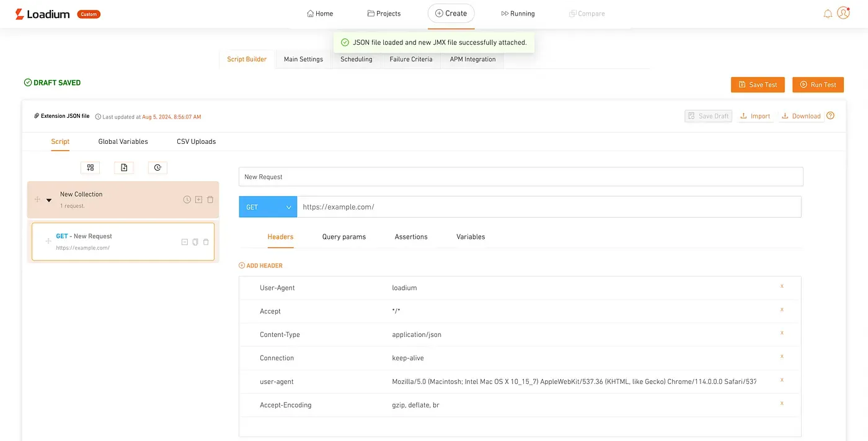The width and height of the screenshot is (868, 441).
Task: Click ADD HEADER link
Action: tap(260, 265)
